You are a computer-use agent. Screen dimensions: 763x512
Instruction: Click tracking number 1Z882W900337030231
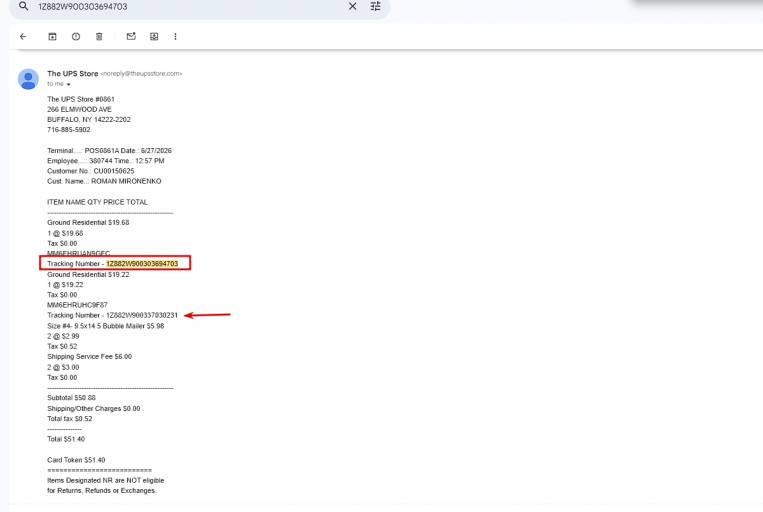142,315
